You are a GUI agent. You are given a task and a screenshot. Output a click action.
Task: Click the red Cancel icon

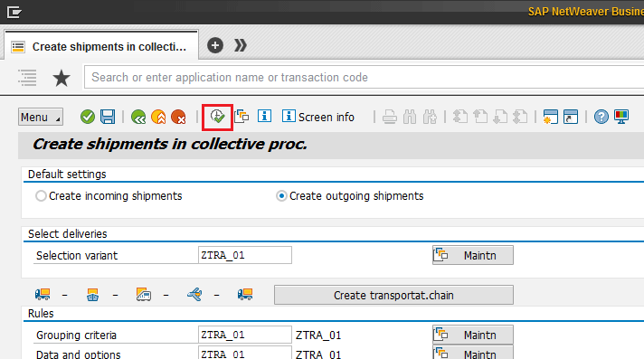coord(179,117)
